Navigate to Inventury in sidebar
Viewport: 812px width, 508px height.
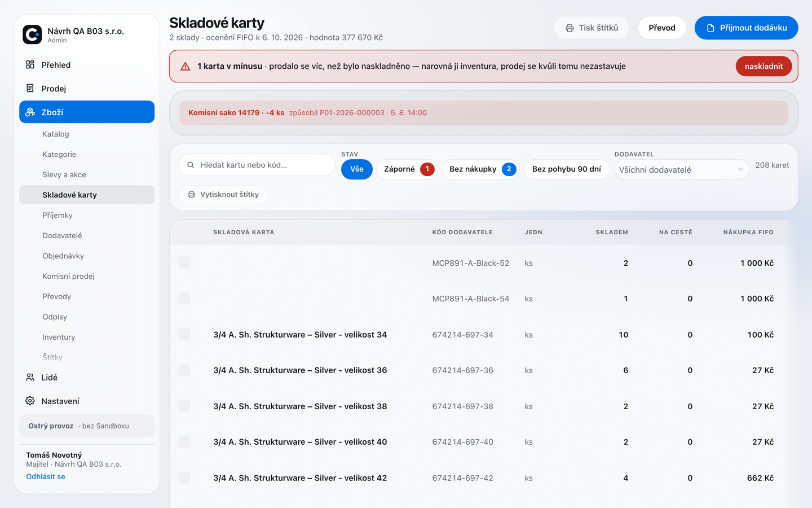(x=87, y=337)
